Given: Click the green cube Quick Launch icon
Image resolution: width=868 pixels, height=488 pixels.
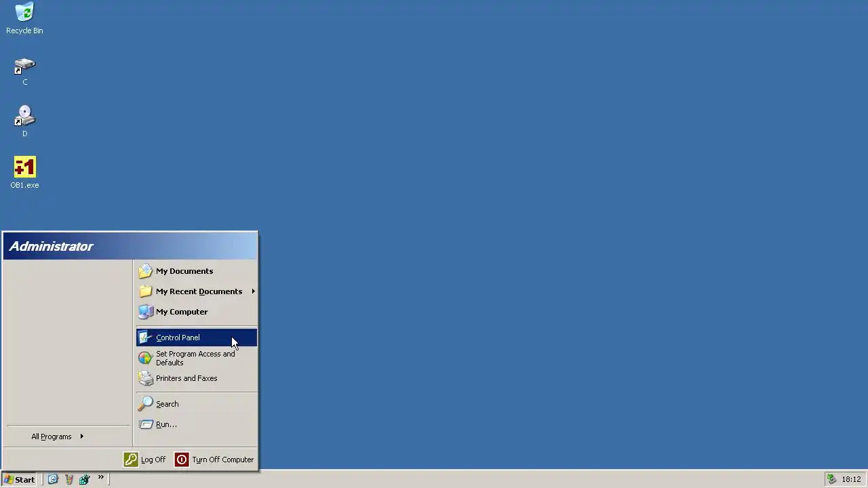Looking at the screenshot, I should (84, 479).
